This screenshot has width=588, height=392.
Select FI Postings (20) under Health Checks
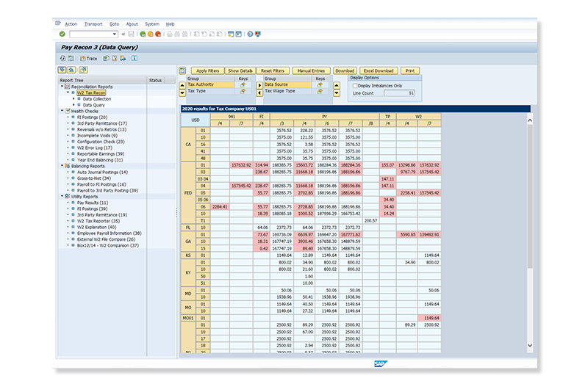tap(93, 117)
